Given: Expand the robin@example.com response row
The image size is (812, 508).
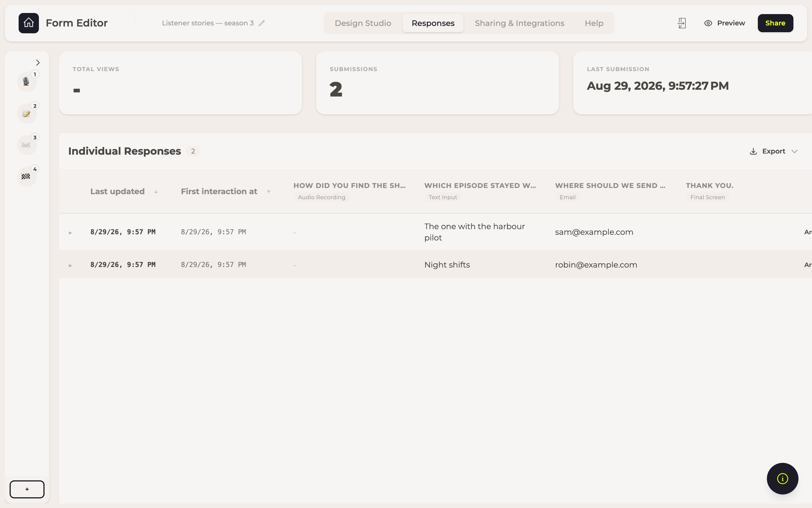Looking at the screenshot, I should click(70, 265).
